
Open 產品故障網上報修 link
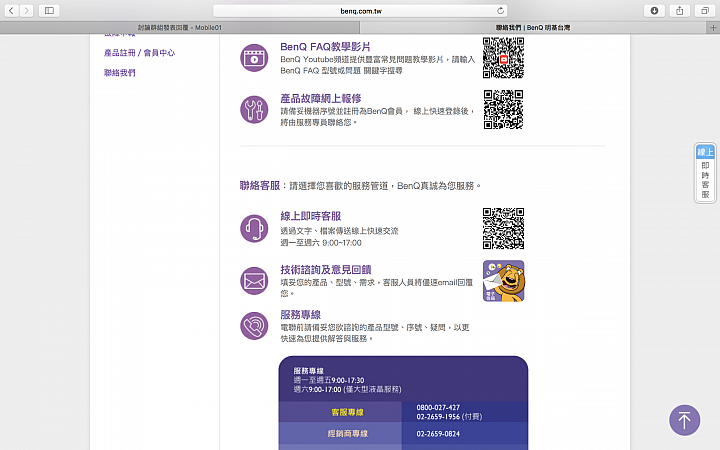[321, 98]
